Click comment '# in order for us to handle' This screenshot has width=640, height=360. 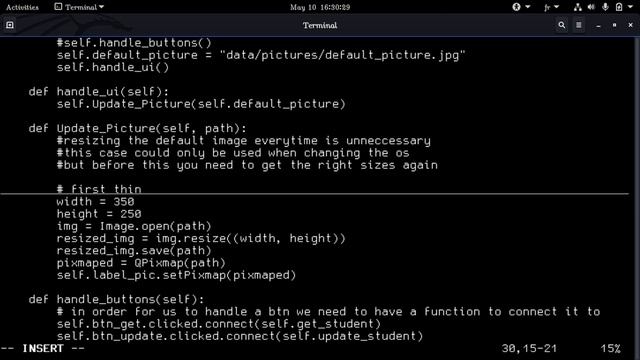(328, 312)
